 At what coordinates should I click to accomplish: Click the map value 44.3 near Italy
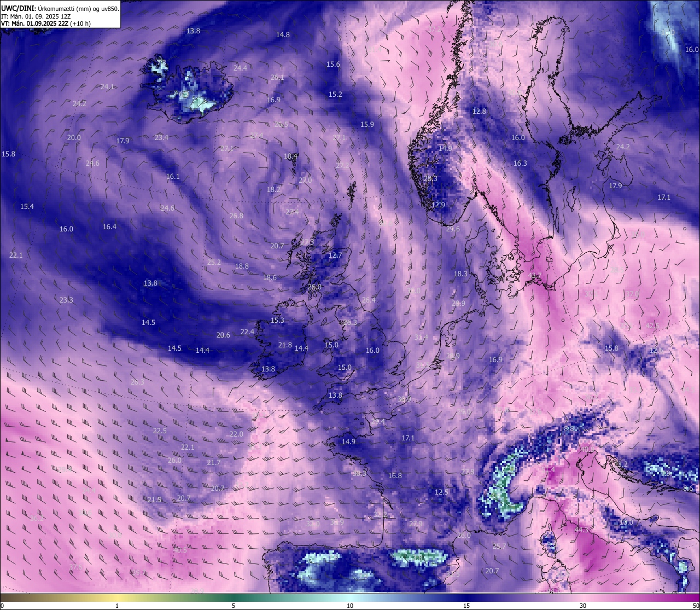[581, 530]
